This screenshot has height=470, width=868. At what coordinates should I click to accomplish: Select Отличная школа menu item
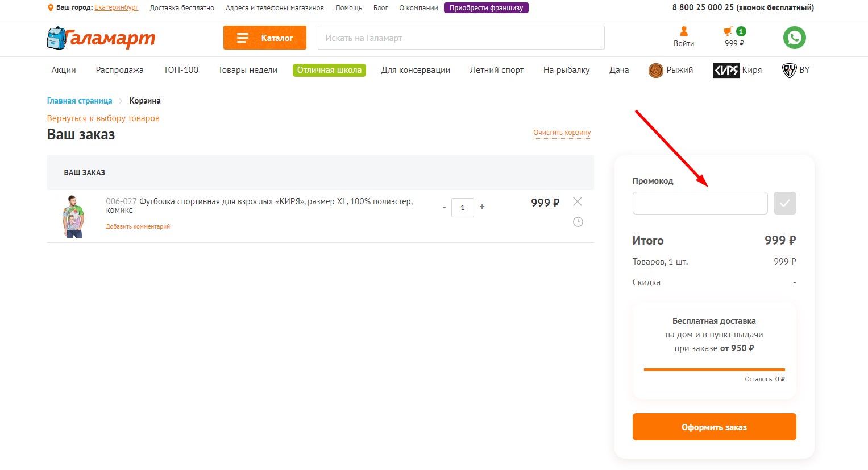[x=329, y=70]
